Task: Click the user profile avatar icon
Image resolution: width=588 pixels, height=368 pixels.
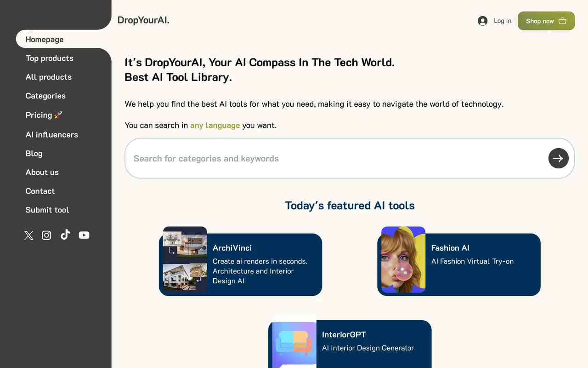Action: click(482, 21)
